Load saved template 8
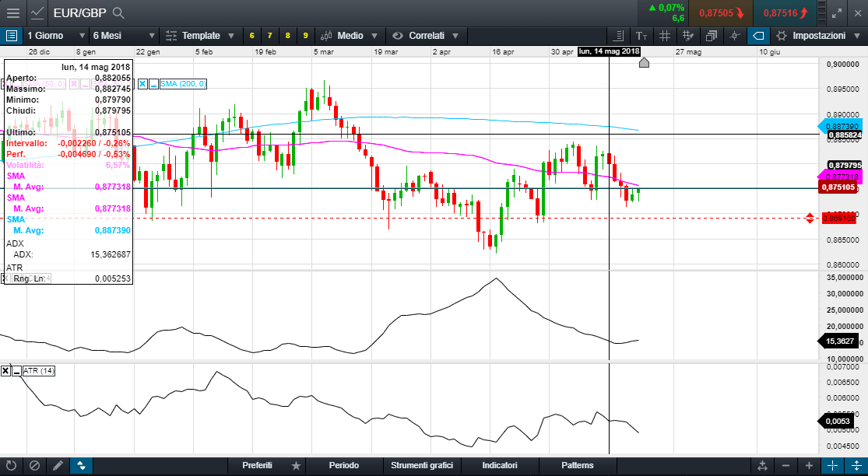The width and height of the screenshot is (868, 476). (287, 36)
